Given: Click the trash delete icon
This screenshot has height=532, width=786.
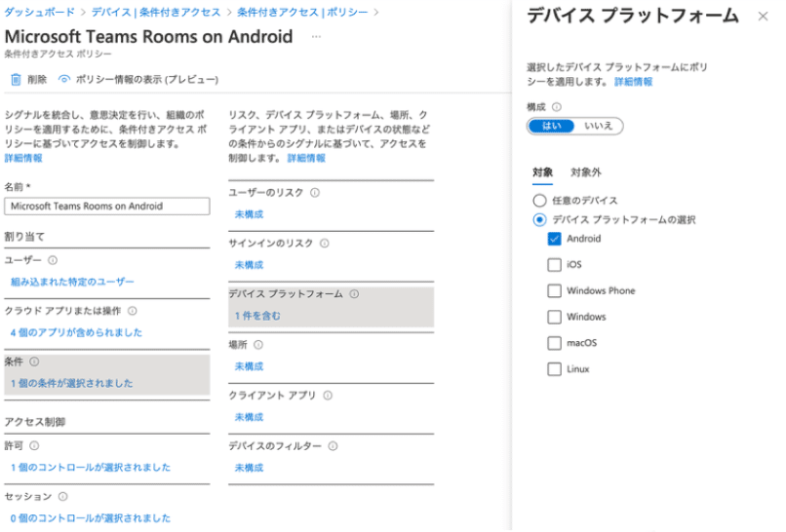Looking at the screenshot, I should pos(16,79).
